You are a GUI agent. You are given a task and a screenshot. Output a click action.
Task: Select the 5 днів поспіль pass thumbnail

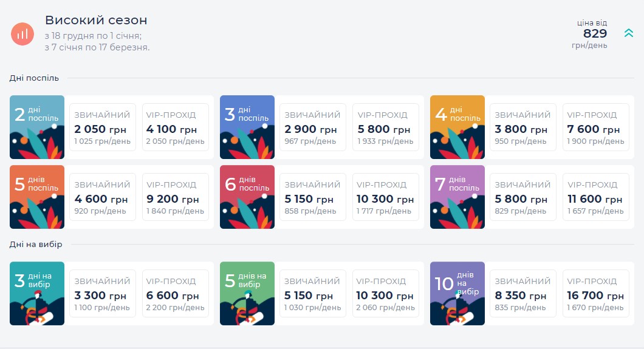[x=37, y=197]
